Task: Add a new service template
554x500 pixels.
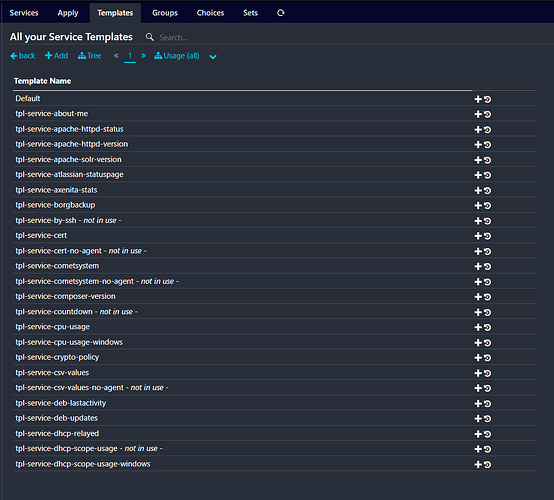Action: coord(57,55)
